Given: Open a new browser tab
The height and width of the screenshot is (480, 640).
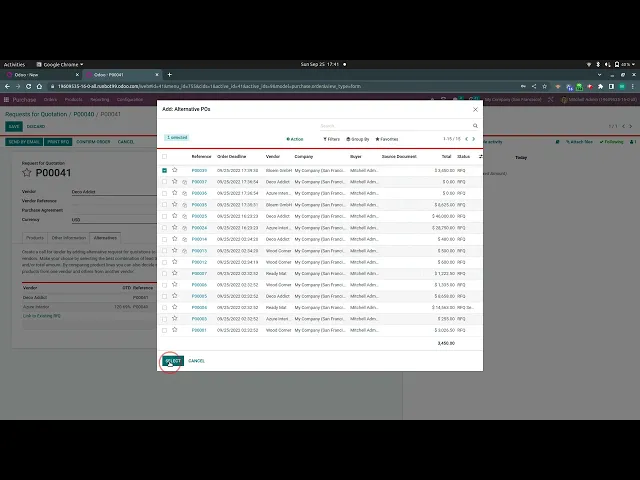Looking at the screenshot, I should [x=169, y=75].
